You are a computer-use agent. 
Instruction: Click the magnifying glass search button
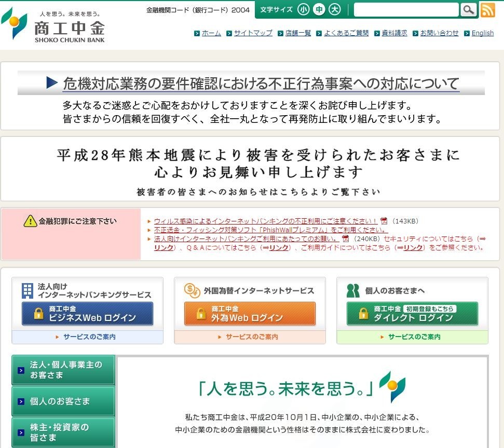pyautogui.click(x=468, y=10)
